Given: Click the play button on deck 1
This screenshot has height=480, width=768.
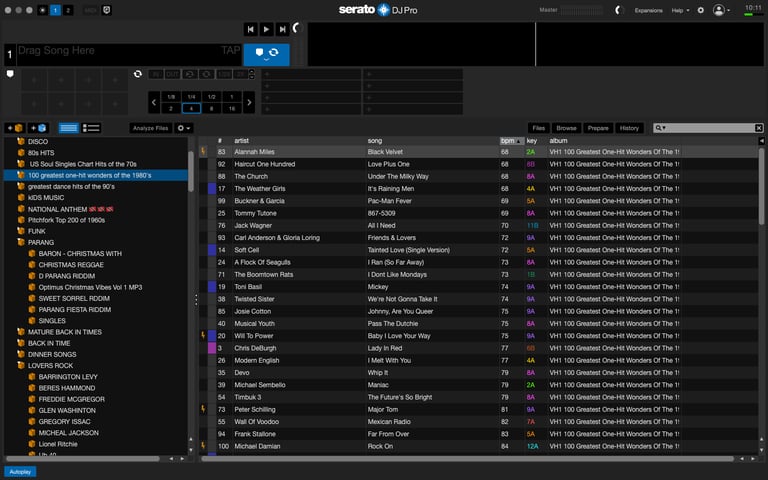Looking at the screenshot, I should click(266, 29).
